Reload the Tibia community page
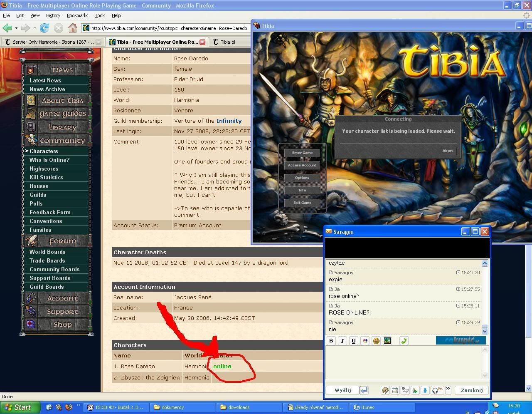 [x=44, y=28]
